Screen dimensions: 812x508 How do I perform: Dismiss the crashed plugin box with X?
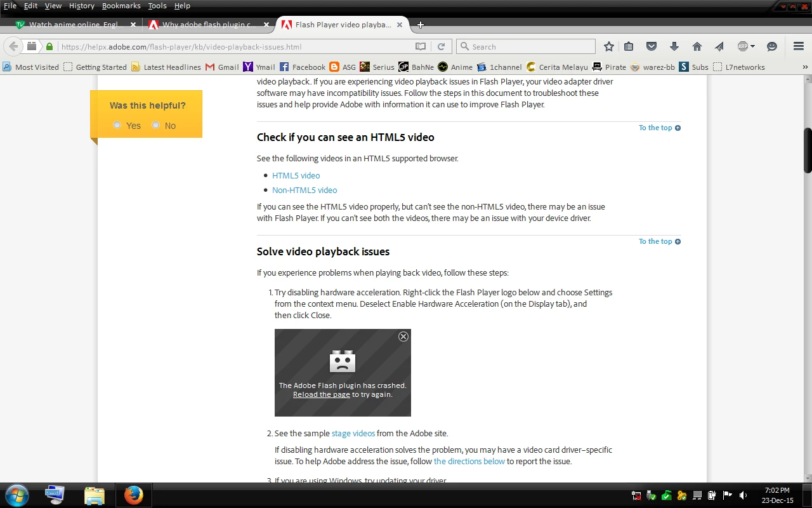(403, 337)
